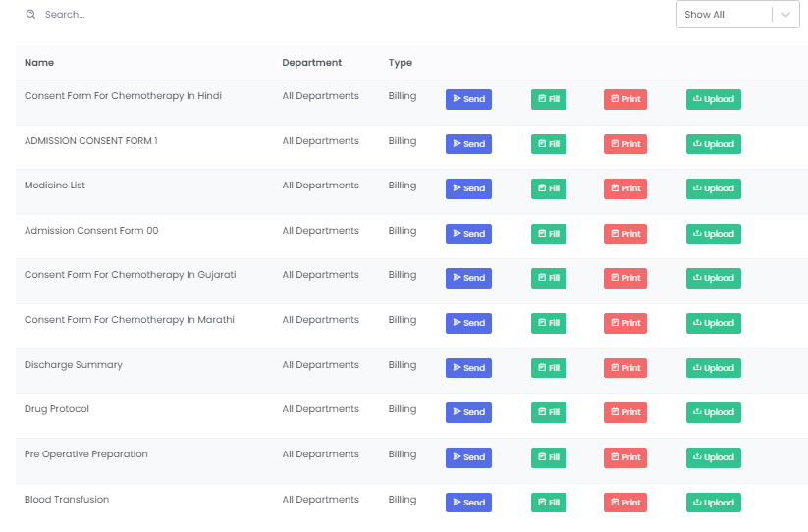Select 'Medicine List' name text

55,185
